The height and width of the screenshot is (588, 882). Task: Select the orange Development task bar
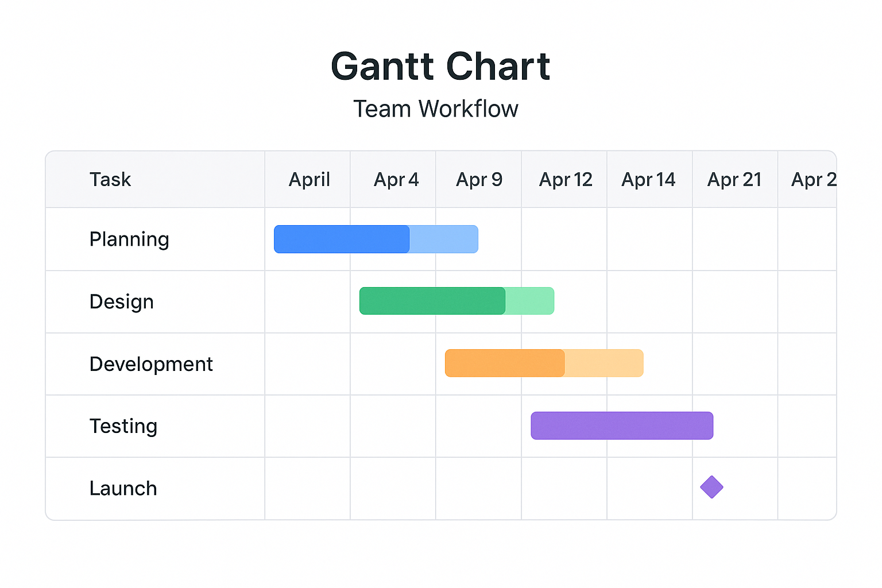point(544,363)
